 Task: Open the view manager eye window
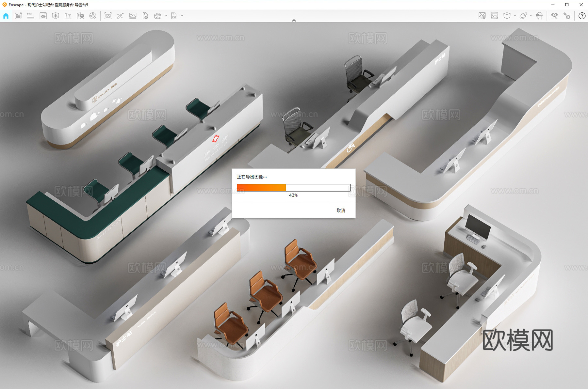click(x=43, y=16)
